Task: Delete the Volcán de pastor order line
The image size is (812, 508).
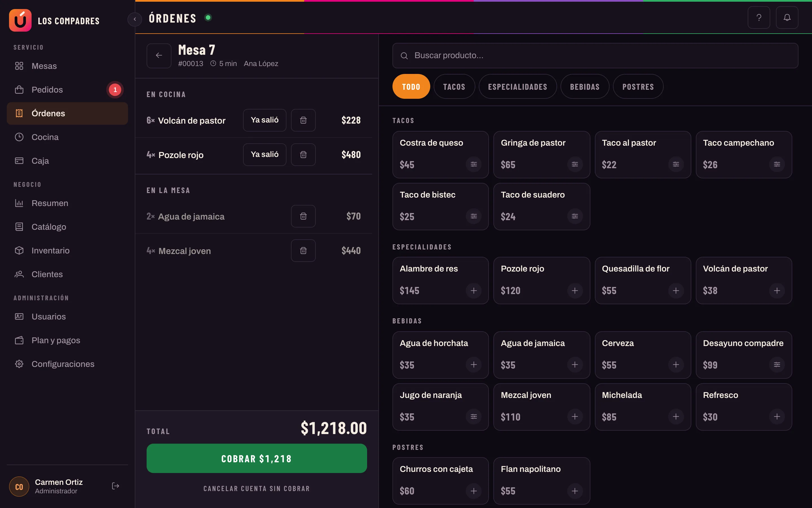Action: (303, 120)
